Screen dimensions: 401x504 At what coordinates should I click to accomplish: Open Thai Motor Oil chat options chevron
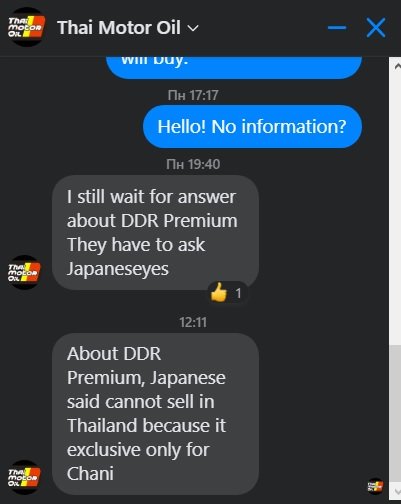(193, 28)
